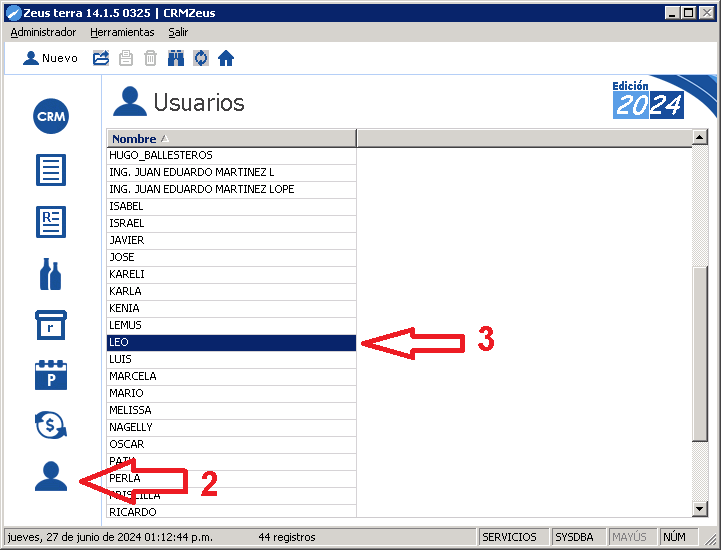Image resolution: width=721 pixels, height=550 pixels.
Task: Open the CRM module in sidebar
Action: point(51,116)
